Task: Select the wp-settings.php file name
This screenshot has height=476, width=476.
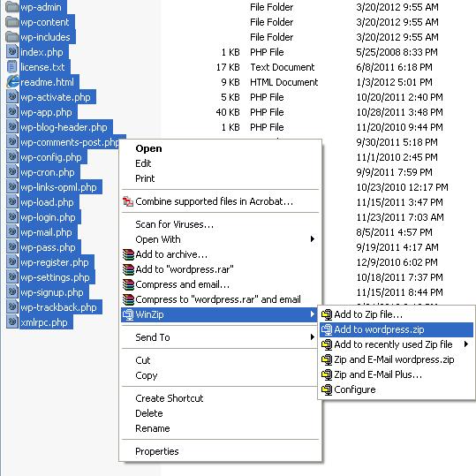Action: 55,277
